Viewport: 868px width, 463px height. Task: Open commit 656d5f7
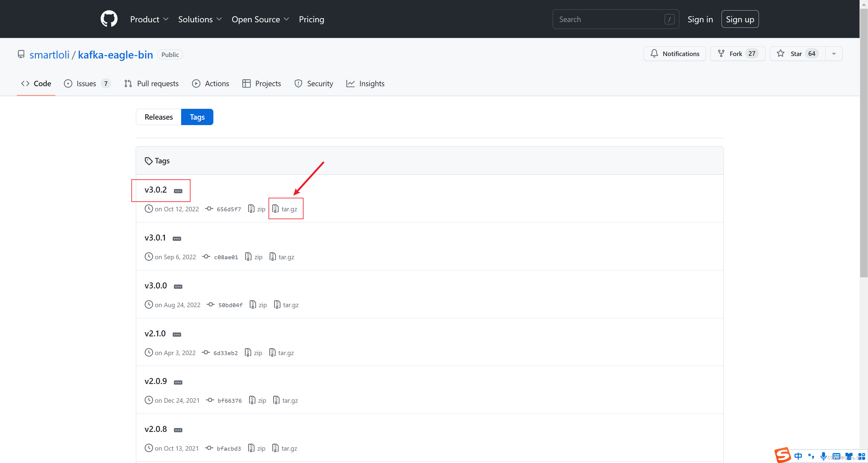pyautogui.click(x=229, y=209)
